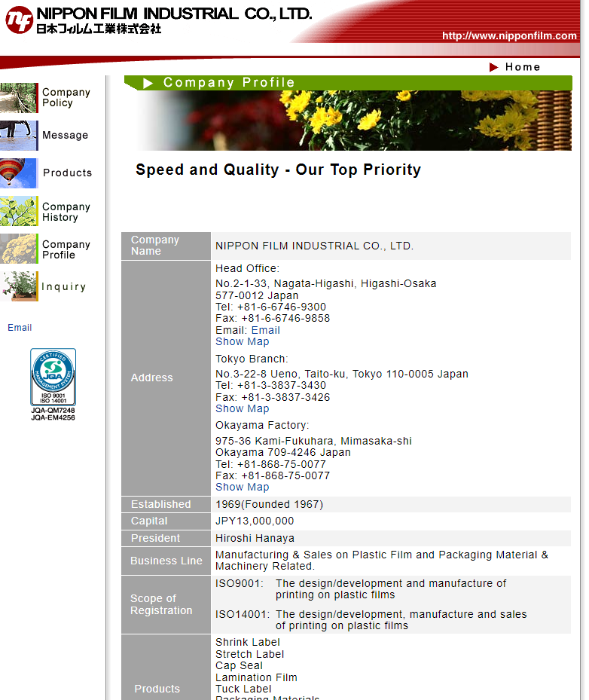
Task: Open the Inquiry page from sidebar
Action: click(64, 287)
